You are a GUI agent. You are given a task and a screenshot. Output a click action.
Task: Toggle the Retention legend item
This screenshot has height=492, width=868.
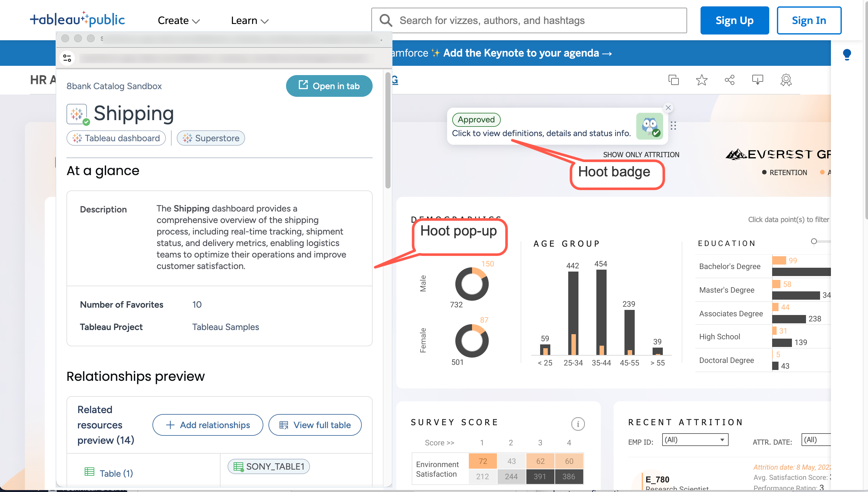pos(784,173)
